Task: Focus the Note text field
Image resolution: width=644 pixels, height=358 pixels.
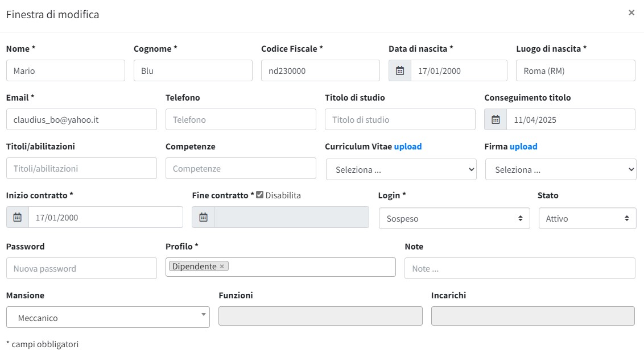Action: [x=519, y=269]
